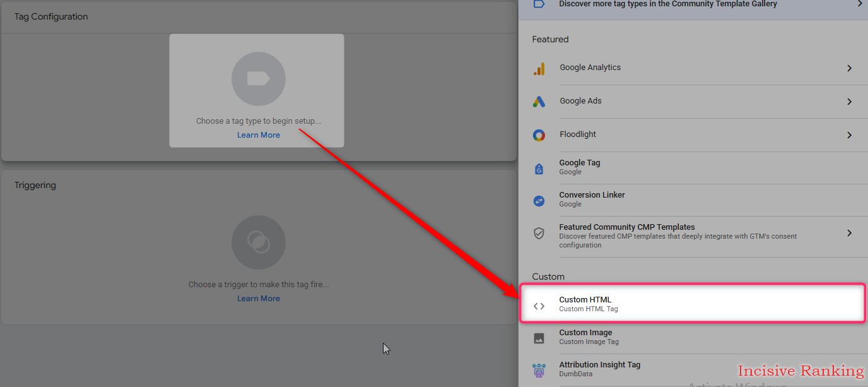Choose the Custom Image tag type
868x387 pixels.
click(x=693, y=338)
